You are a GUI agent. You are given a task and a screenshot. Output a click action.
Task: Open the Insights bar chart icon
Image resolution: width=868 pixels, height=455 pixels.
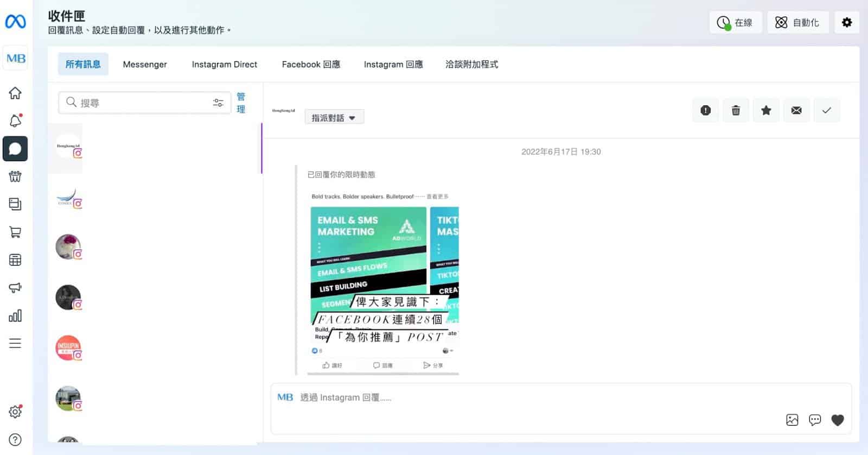[15, 315]
